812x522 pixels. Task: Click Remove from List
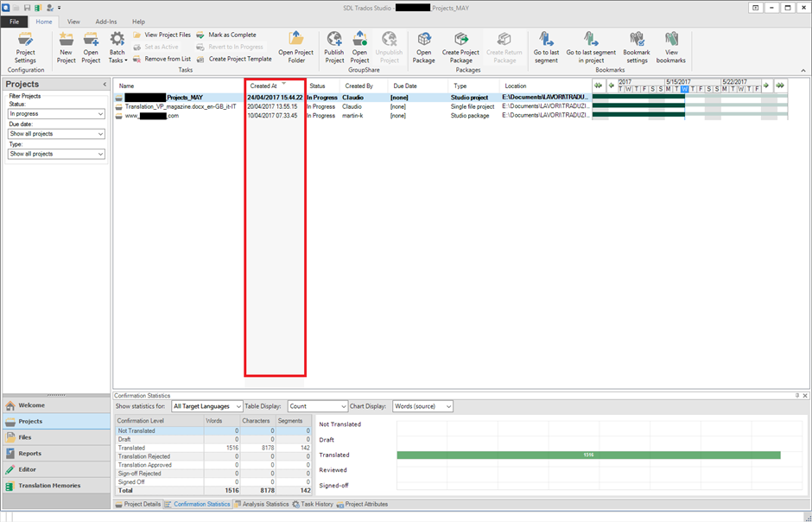tap(162, 59)
